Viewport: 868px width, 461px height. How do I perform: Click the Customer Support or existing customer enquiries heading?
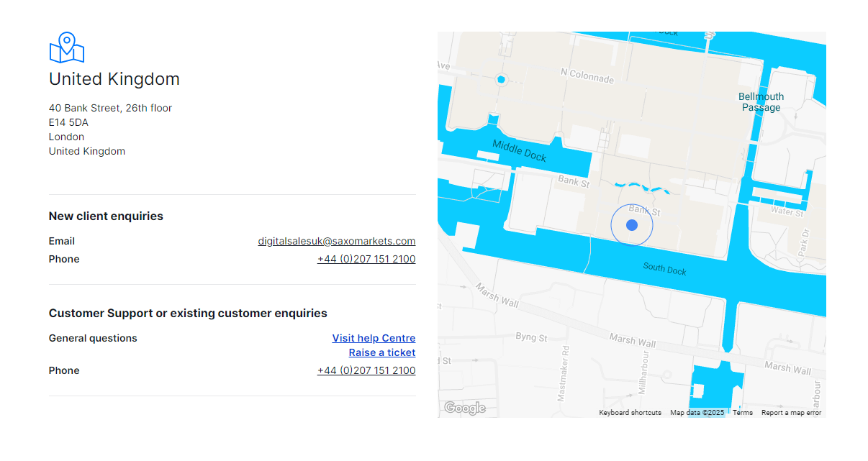[x=188, y=313]
